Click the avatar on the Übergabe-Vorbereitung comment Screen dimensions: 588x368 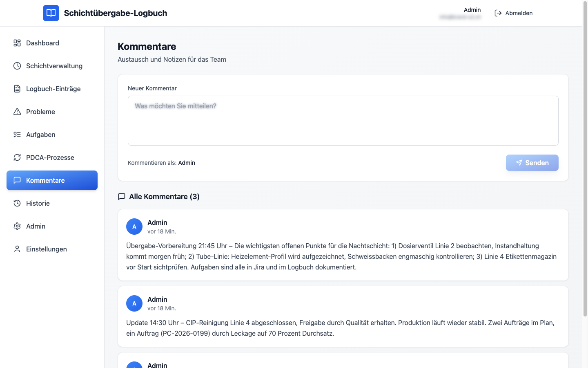point(134,227)
